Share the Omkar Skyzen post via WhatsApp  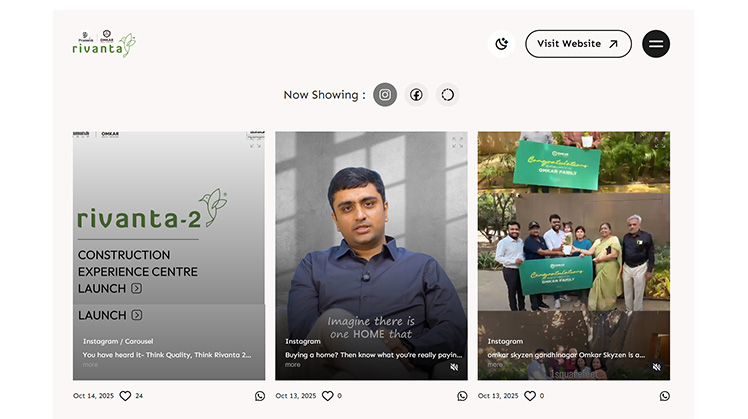[664, 396]
